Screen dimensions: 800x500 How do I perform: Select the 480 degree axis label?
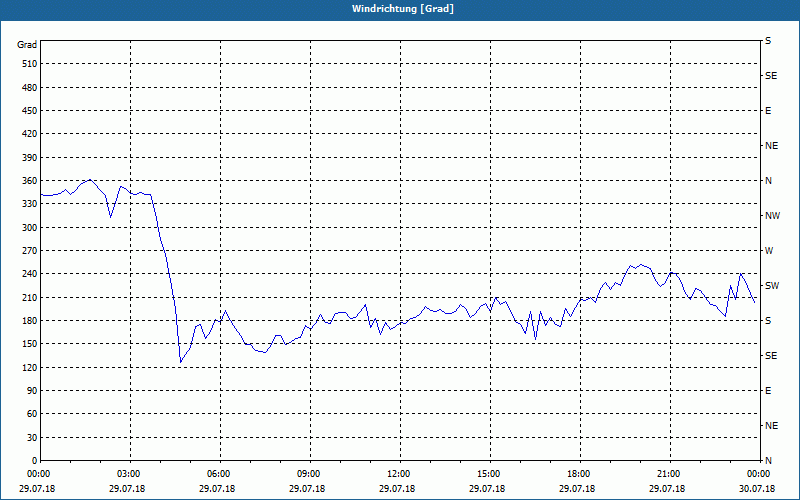click(x=29, y=87)
